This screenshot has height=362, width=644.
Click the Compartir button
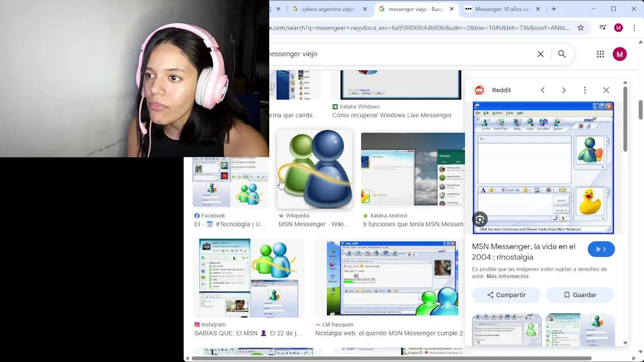(506, 295)
